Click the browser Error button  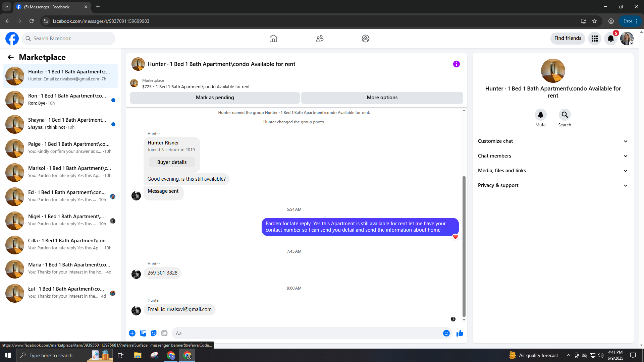click(x=630, y=21)
